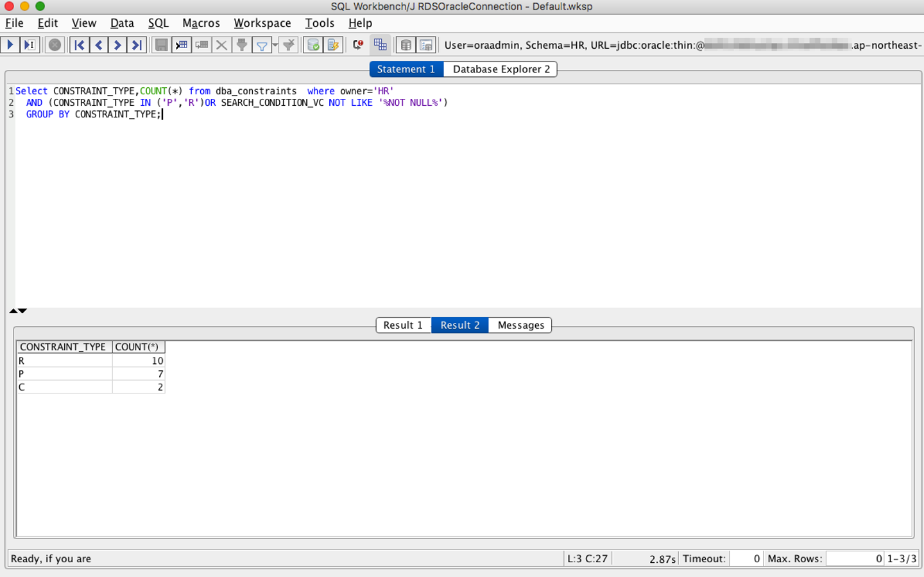Execute the current statement at cursor
Screen dimensions: 924x577
click(x=30, y=45)
